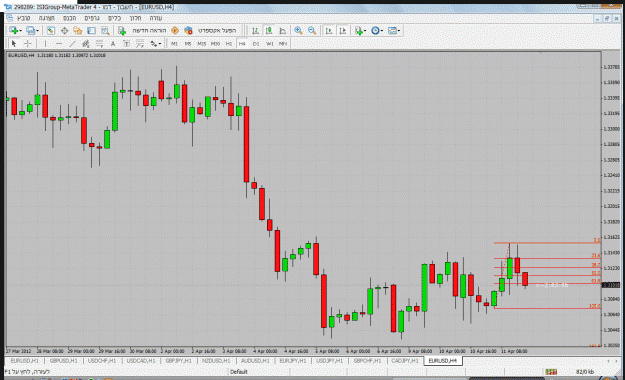Select the Text Label (T) tool
The image size is (625, 380).
(126, 44)
